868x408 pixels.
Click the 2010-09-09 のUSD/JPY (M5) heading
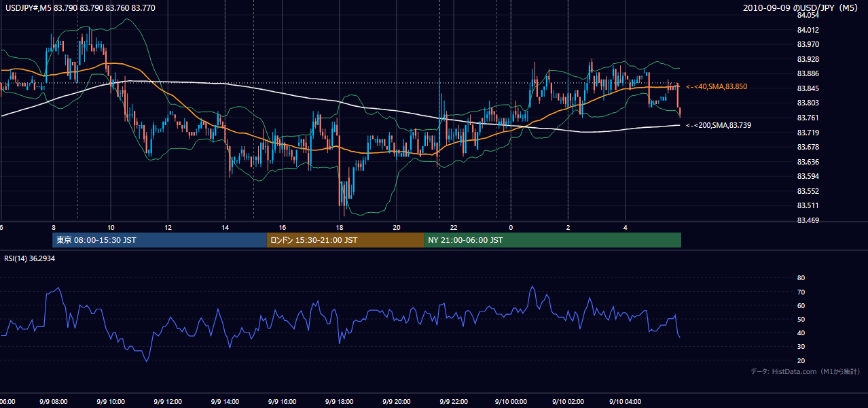point(801,7)
